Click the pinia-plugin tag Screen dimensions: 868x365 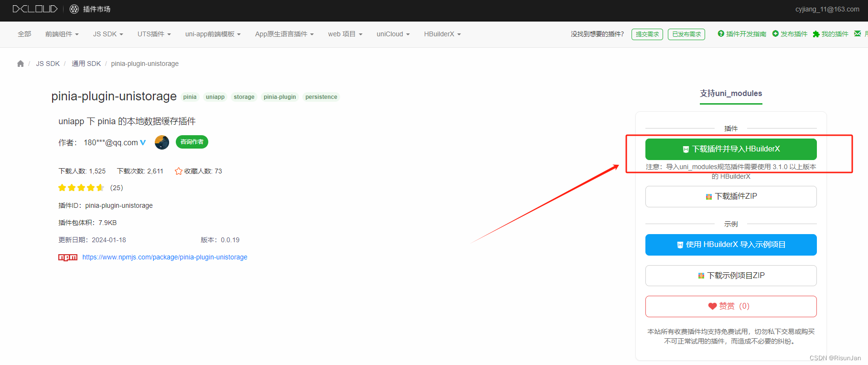[280, 97]
